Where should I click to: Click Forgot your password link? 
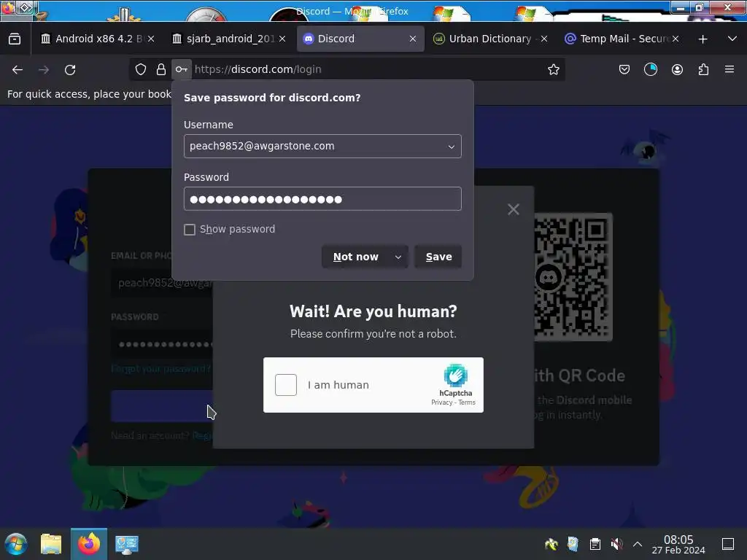(161, 368)
